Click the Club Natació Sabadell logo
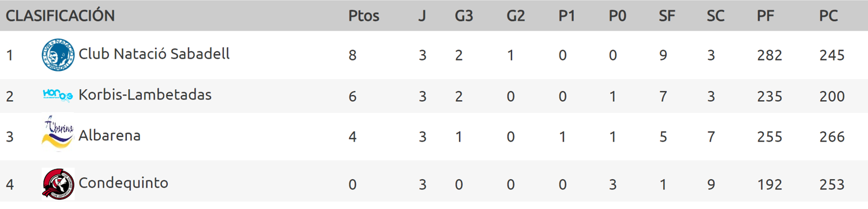 58,55
